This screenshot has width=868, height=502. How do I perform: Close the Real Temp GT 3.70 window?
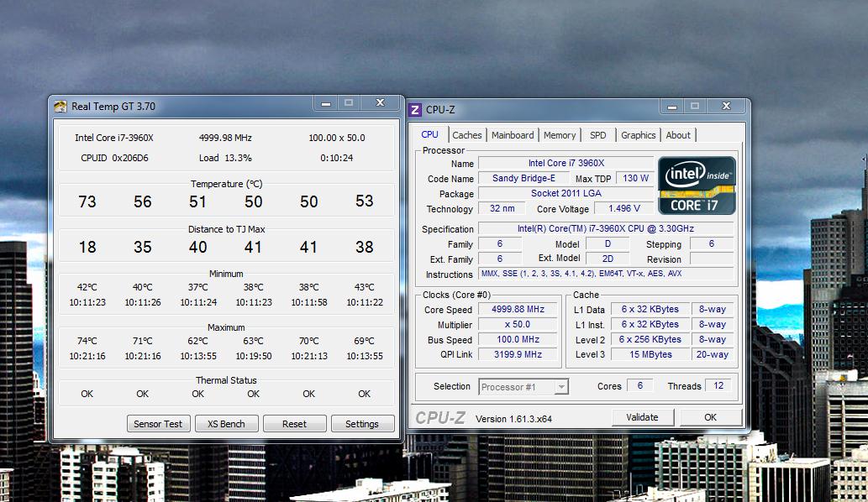coord(380,102)
